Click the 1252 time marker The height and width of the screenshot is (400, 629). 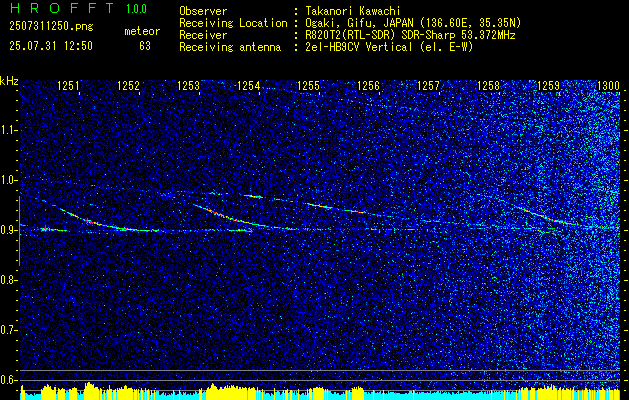tap(128, 85)
